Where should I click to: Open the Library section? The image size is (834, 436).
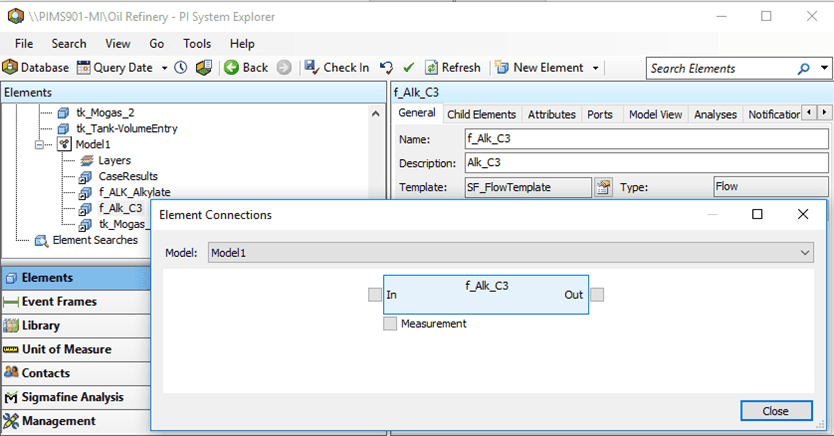[x=76, y=326]
